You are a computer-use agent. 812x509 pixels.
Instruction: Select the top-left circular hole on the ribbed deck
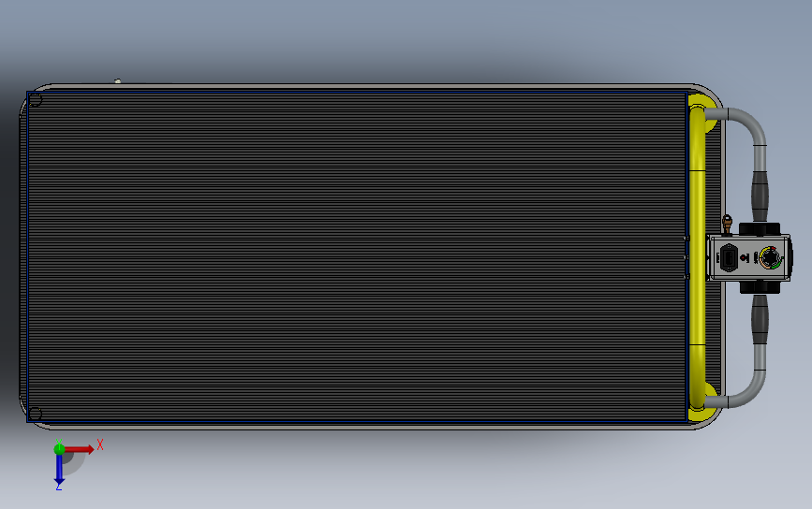(36, 100)
